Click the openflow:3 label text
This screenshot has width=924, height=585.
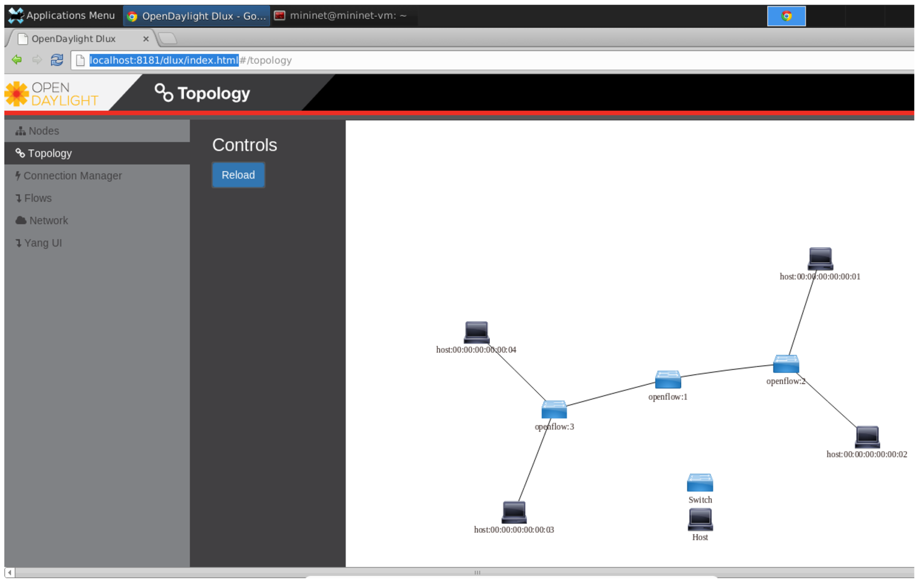pyautogui.click(x=554, y=427)
